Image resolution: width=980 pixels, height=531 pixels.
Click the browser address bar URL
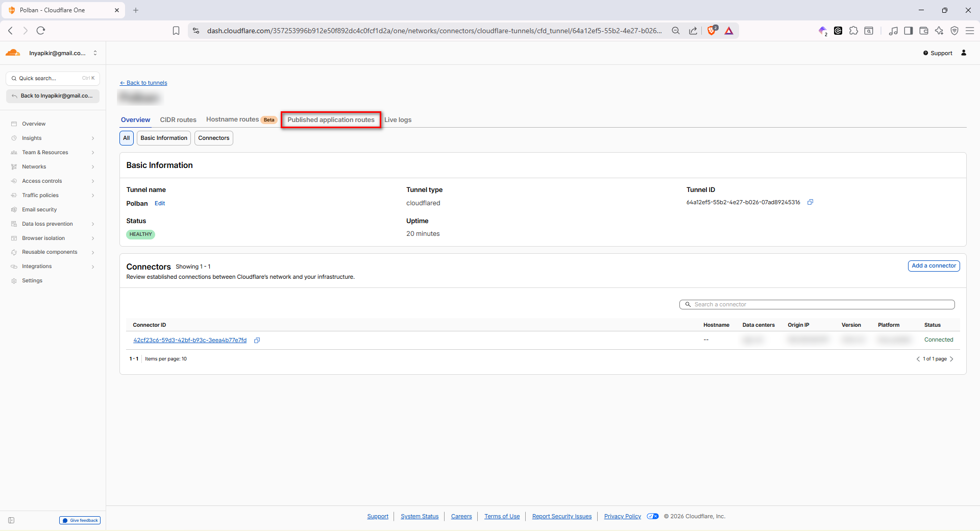tap(434, 31)
